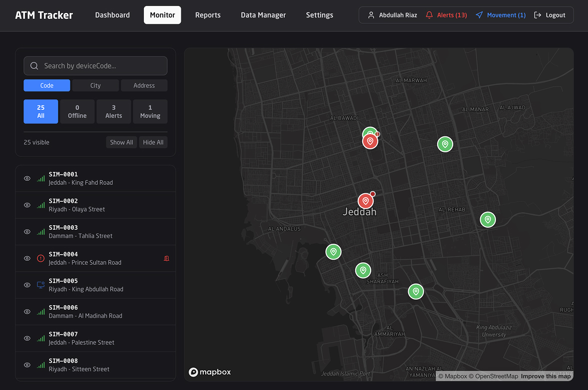
Task: Select the SIM-0007 Jeddah Palestine Street row
Action: coord(95,338)
